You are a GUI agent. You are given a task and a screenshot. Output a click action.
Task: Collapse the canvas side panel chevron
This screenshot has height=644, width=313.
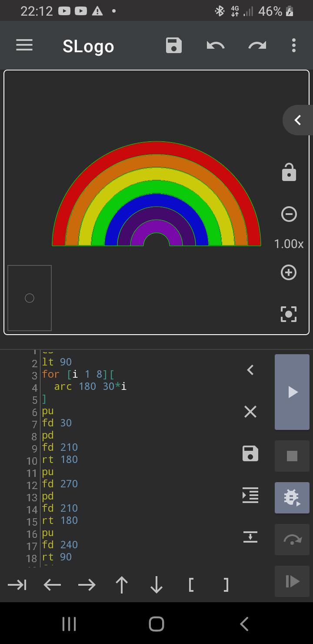tap(298, 120)
